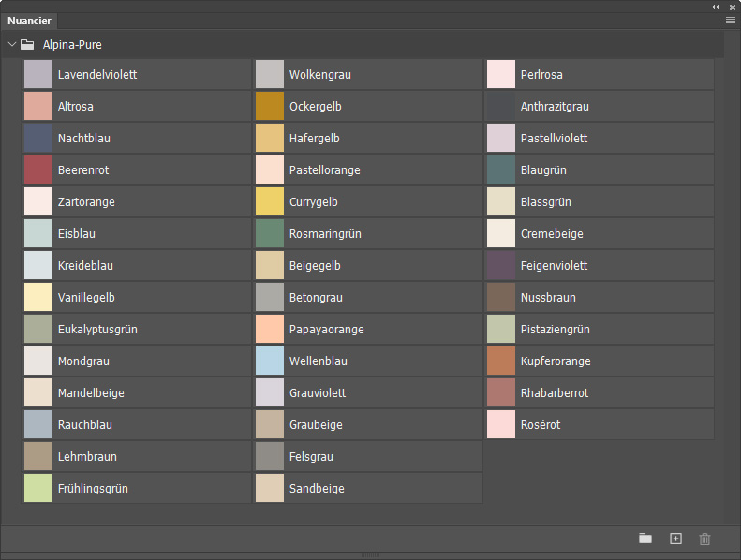The image size is (741, 560).
Task: Select the Wolkengrau swatch
Action: (270, 74)
